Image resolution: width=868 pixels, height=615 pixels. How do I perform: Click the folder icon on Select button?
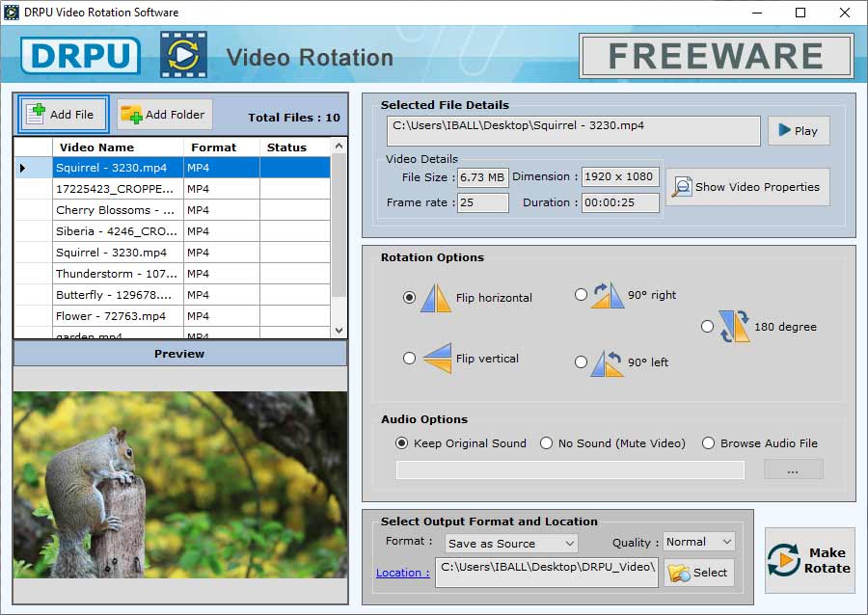679,573
